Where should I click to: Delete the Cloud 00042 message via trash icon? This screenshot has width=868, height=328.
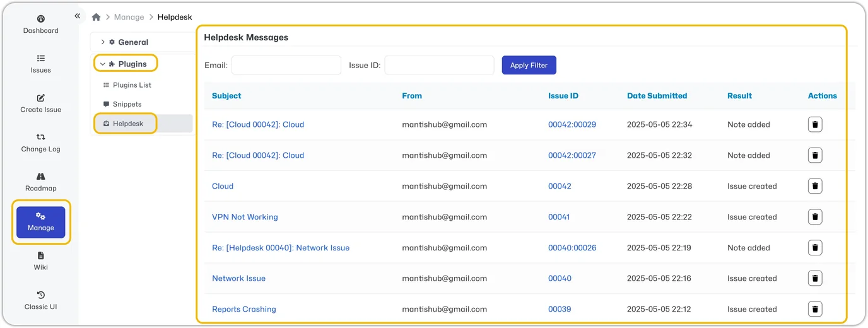tap(815, 186)
